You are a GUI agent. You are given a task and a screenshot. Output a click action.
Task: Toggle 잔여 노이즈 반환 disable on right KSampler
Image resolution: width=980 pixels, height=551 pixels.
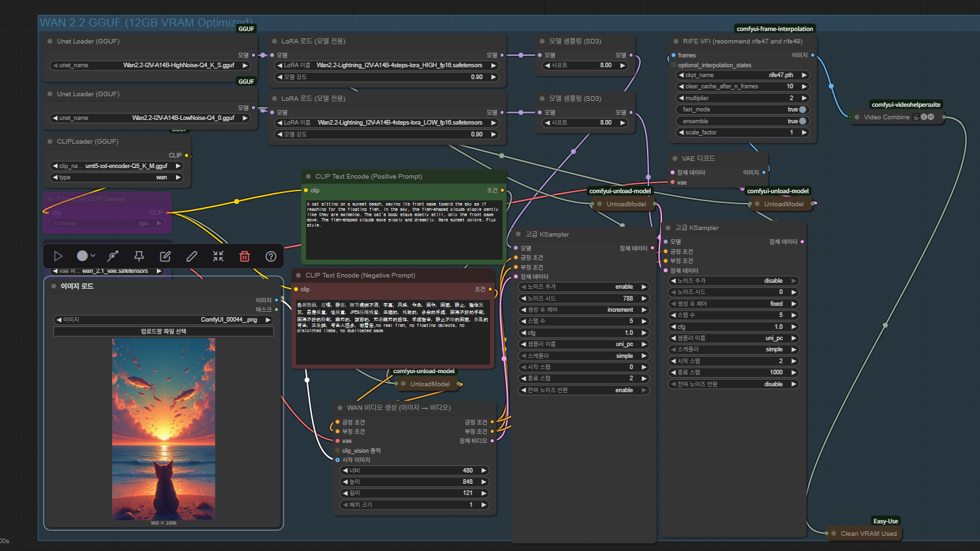click(x=733, y=384)
